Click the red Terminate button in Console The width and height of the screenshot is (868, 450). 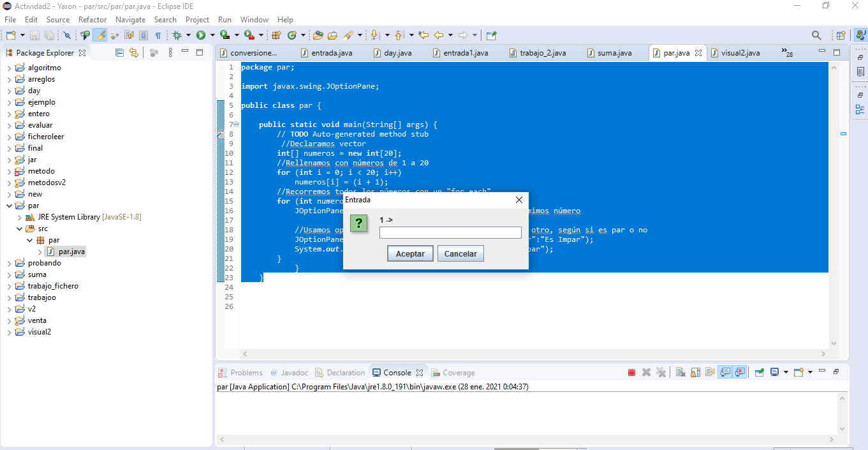631,372
